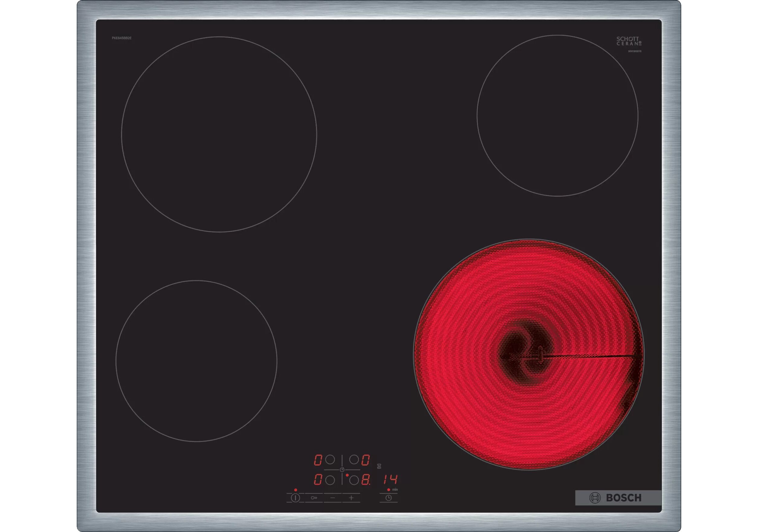Select the rear left hotplate selector circle
Image resolution: width=758 pixels, height=532 pixels.
pyautogui.click(x=330, y=460)
